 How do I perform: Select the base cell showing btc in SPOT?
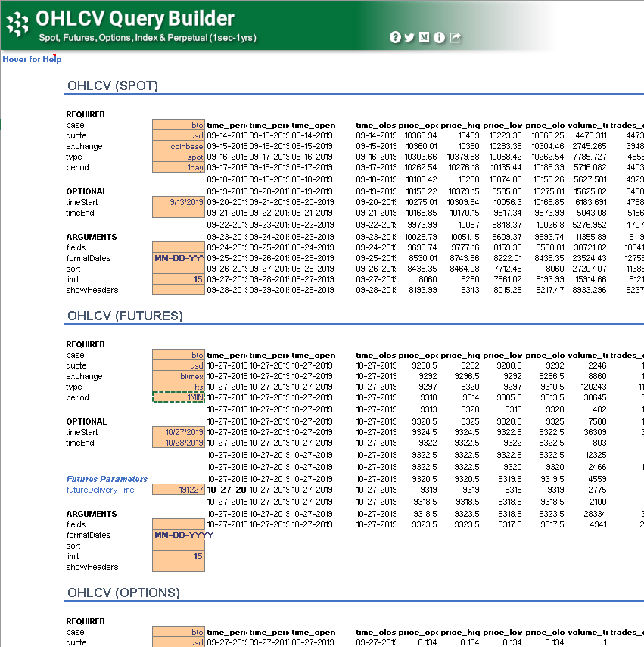click(179, 125)
